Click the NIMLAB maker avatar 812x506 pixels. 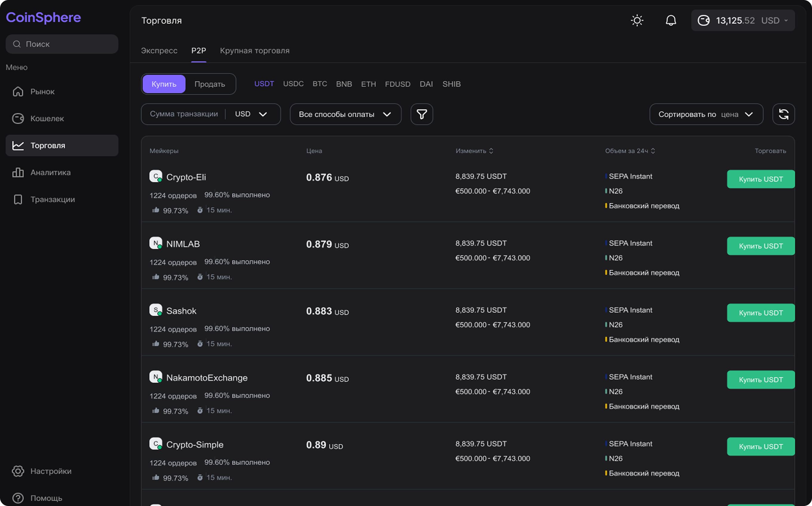(x=156, y=243)
